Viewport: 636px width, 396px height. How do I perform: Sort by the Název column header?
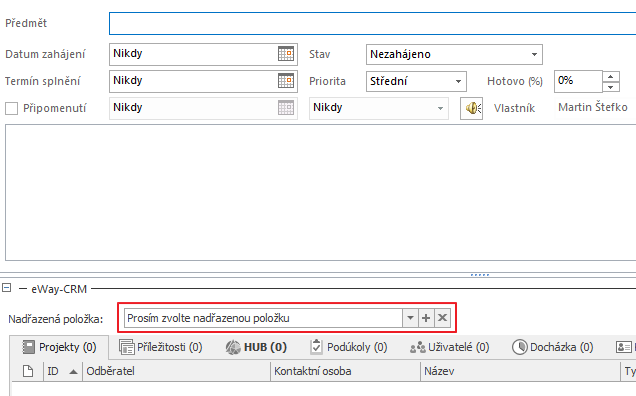pos(520,371)
